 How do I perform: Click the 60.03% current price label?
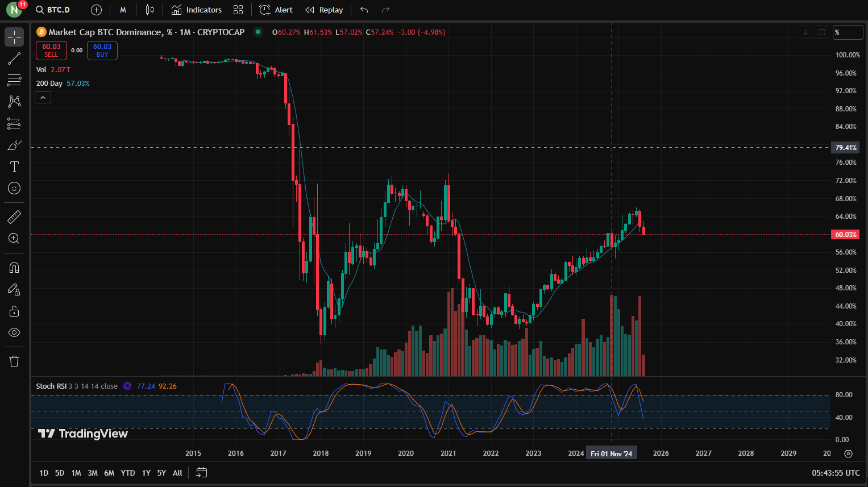(845, 234)
